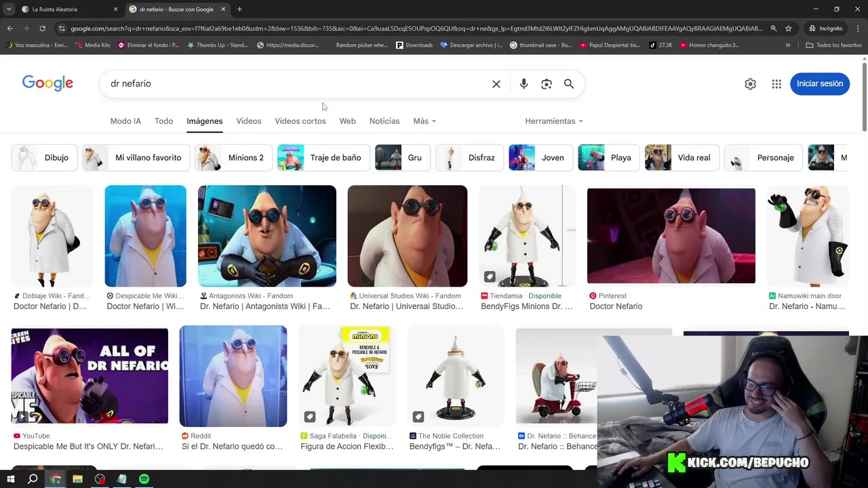Bookmark this page with the star icon

tap(788, 28)
